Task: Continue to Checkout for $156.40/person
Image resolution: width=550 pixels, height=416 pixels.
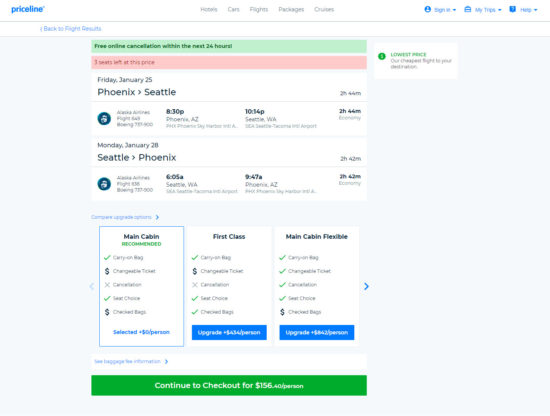Action: click(229, 385)
